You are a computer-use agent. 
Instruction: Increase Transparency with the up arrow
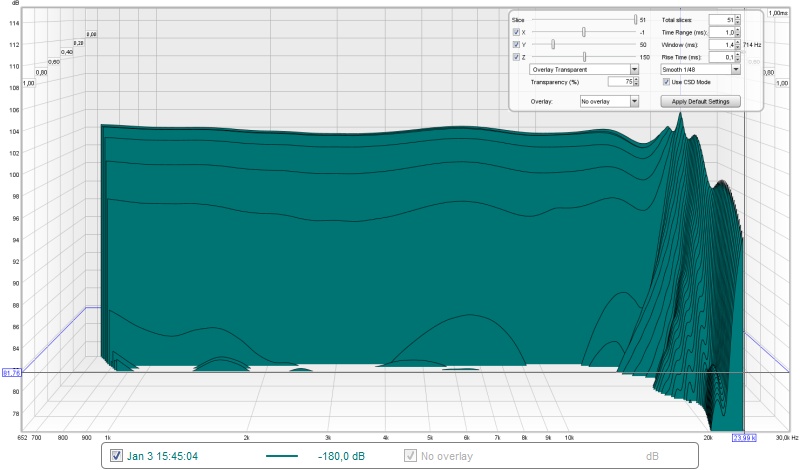click(636, 79)
